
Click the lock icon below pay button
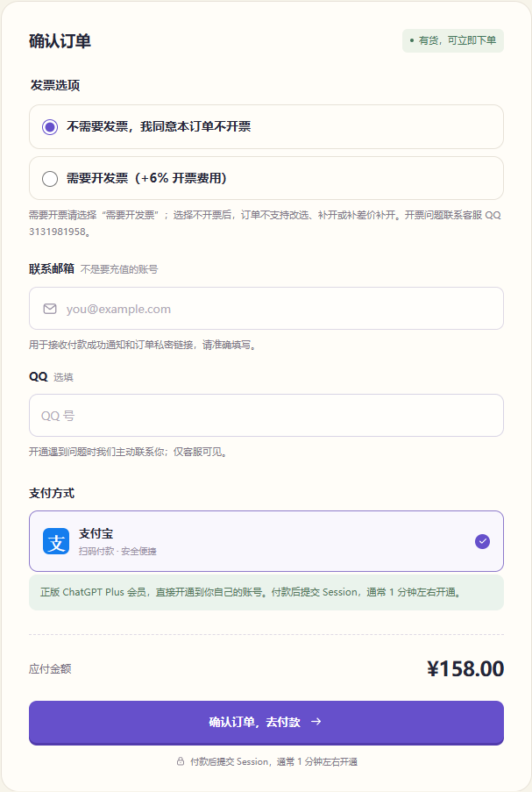pos(181,761)
